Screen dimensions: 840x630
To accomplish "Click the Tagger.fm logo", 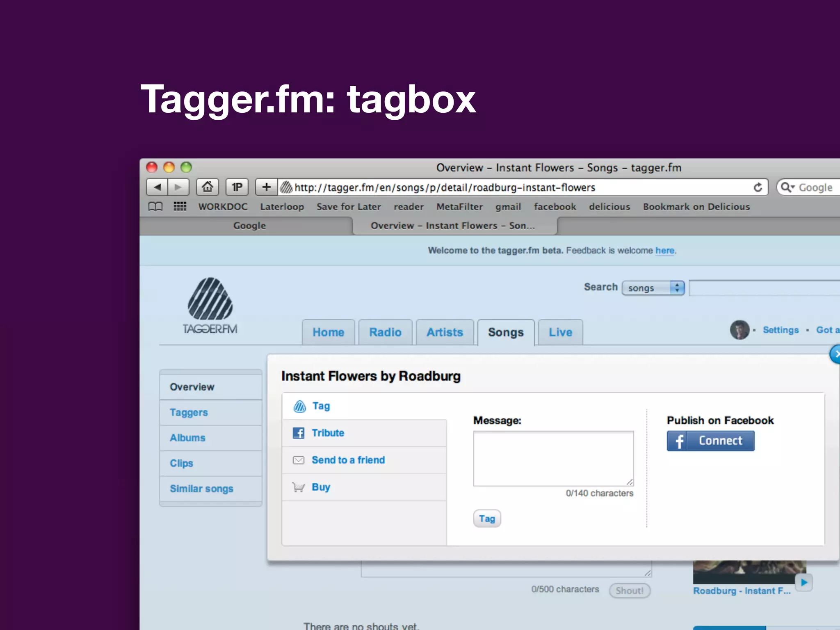I will click(x=210, y=306).
